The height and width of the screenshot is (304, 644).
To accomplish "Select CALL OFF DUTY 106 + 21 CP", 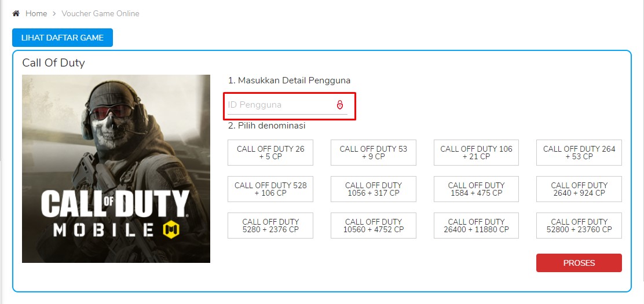I will (476, 152).
